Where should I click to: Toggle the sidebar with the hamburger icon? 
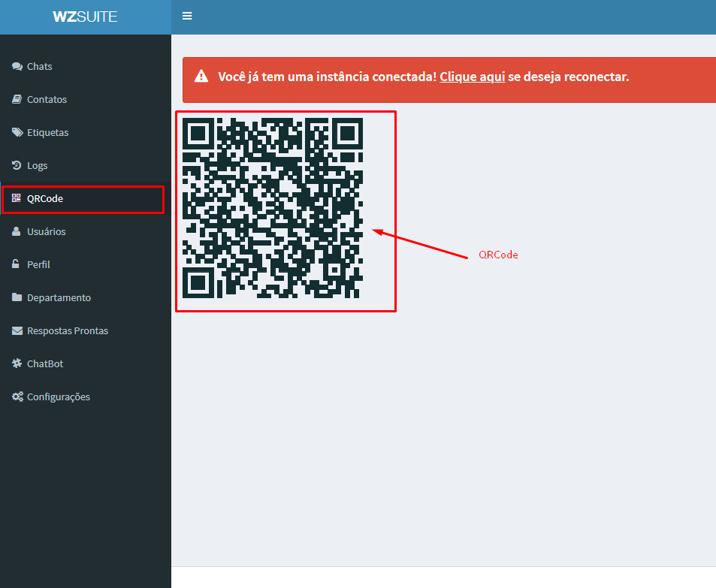[x=187, y=16]
